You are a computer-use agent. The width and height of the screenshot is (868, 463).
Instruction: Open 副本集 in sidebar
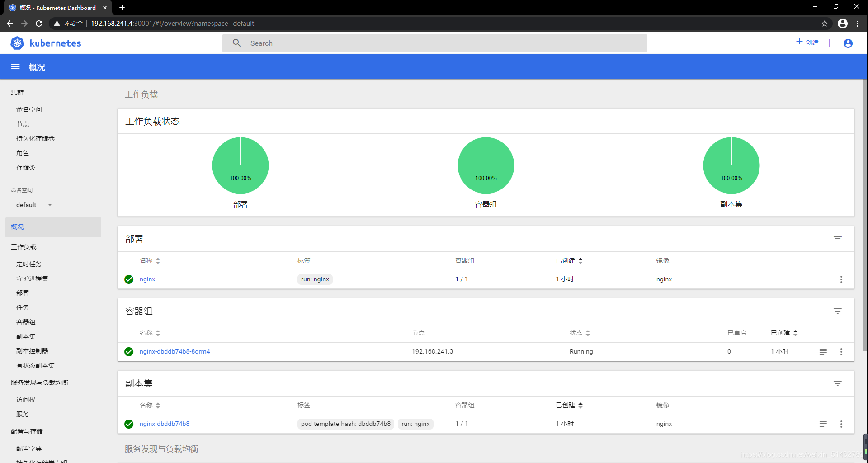[26, 336]
